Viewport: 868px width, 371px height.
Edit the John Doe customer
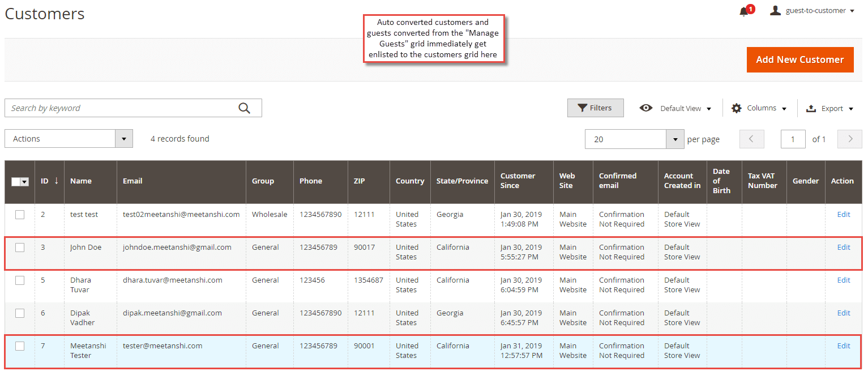(844, 248)
